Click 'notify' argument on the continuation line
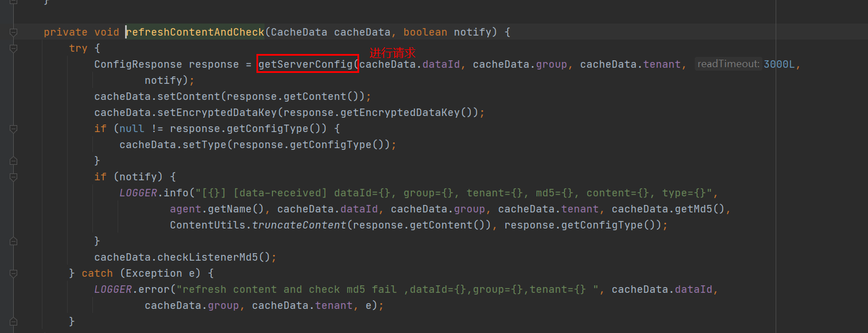 pyautogui.click(x=164, y=80)
